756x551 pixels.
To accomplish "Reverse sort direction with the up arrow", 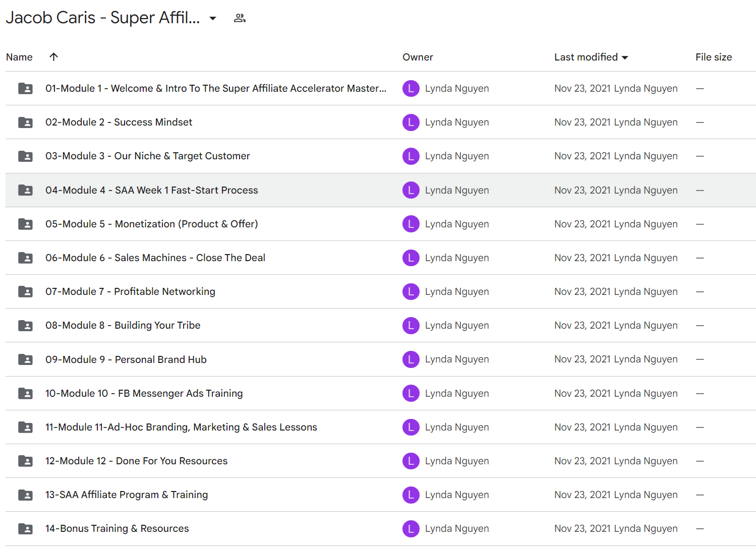I will coord(53,57).
